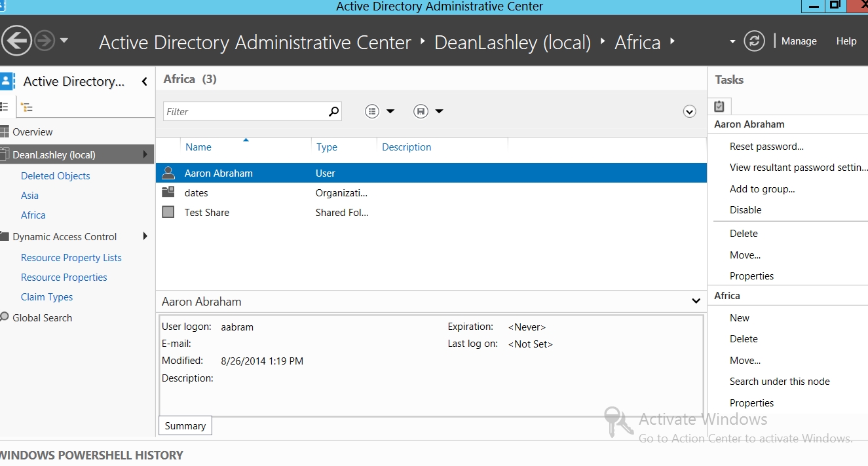868x466 pixels.
Task: Click Disable task for Aaron Abraham
Action: click(745, 210)
